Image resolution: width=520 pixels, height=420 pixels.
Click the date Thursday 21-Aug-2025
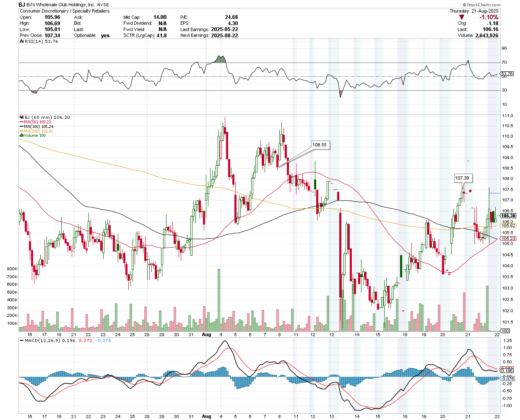click(474, 11)
